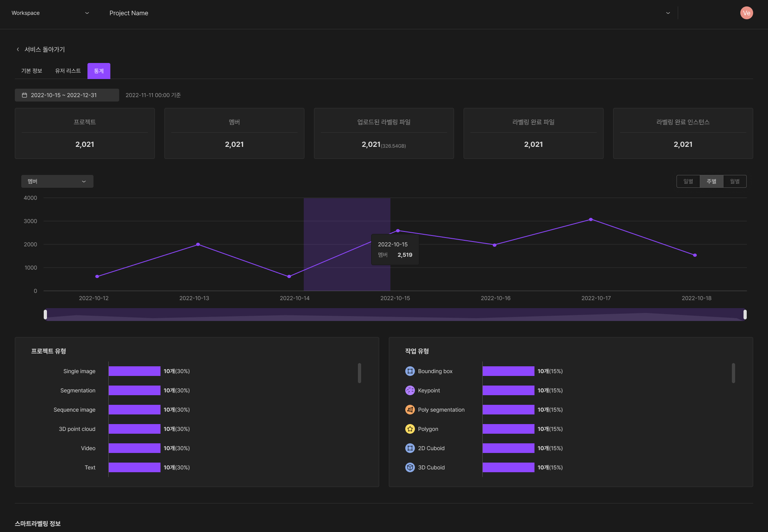
Task: Click the 3D Cuboid type icon
Action: [x=410, y=467]
